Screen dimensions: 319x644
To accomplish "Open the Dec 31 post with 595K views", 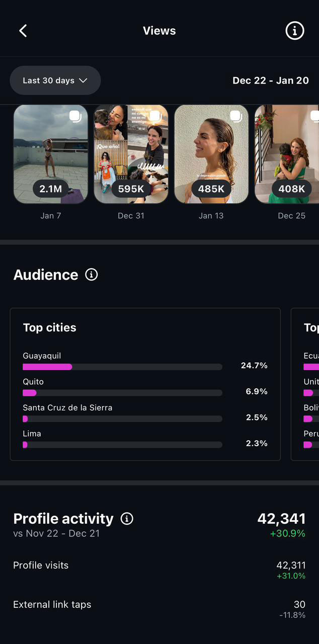I will pyautogui.click(x=131, y=154).
